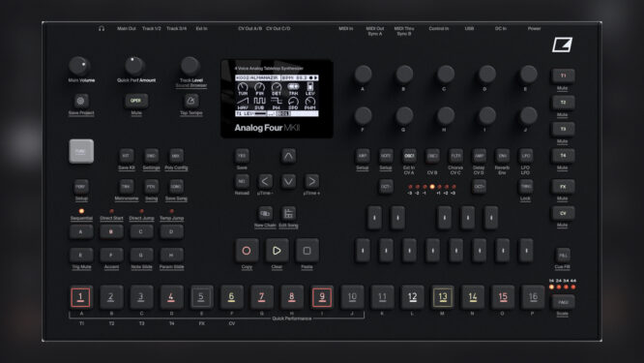Open the LFO parameter page

(x=526, y=156)
